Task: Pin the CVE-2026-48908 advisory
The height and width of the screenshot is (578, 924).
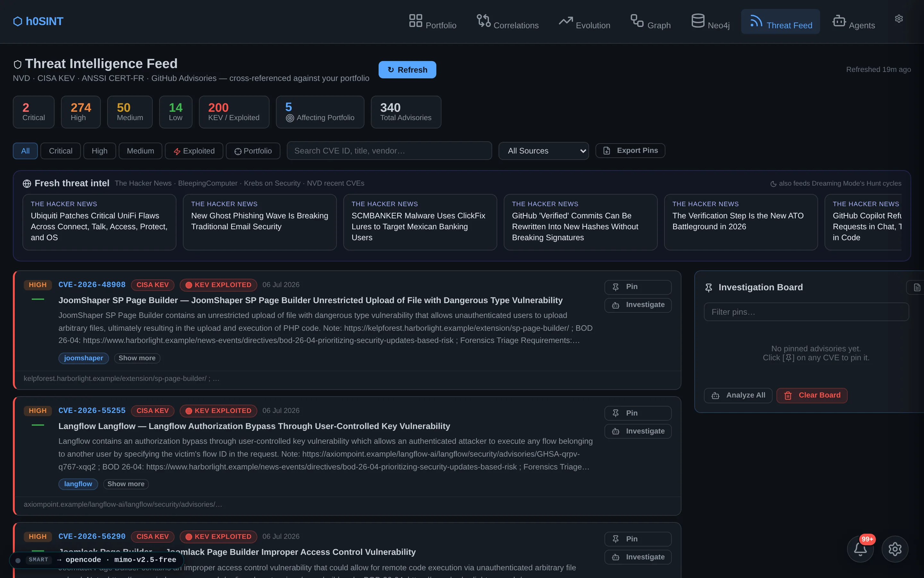Action: (x=637, y=287)
